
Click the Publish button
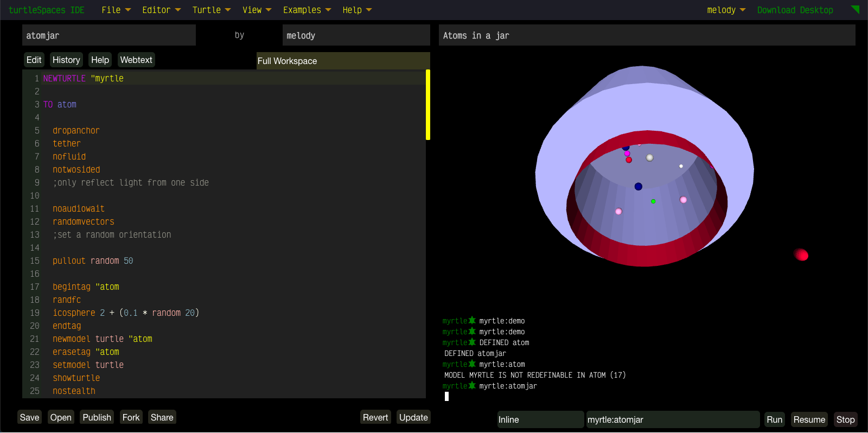(97, 417)
